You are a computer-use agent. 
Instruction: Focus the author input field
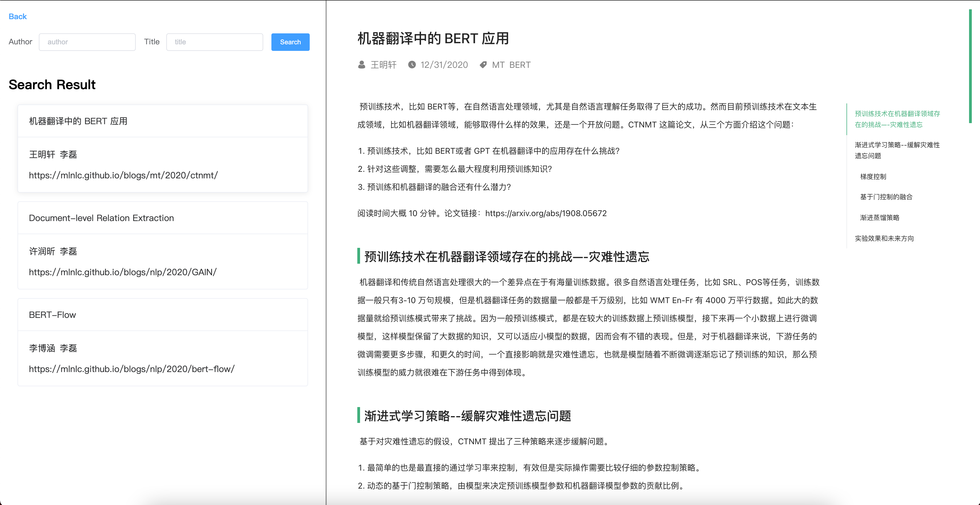tap(87, 42)
